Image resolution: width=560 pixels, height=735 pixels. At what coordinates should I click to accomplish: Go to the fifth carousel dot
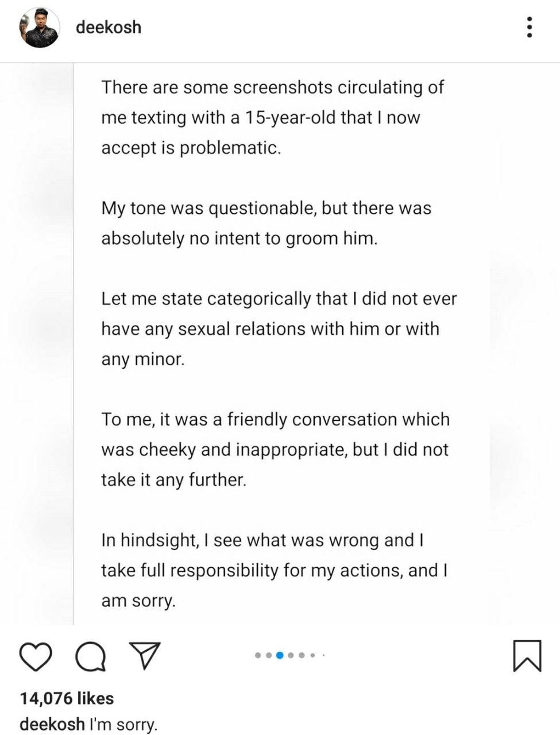[302, 655]
